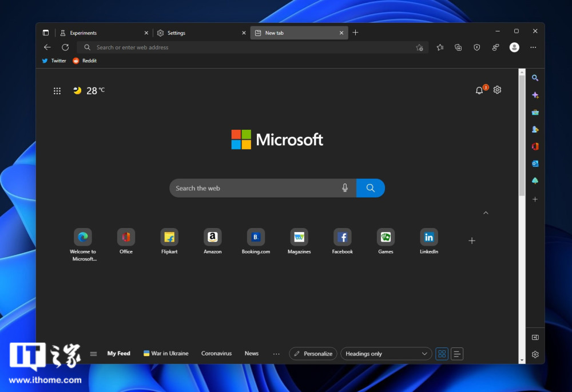The height and width of the screenshot is (392, 572).
Task: Select the Coronavirus feed tab
Action: tap(216, 354)
